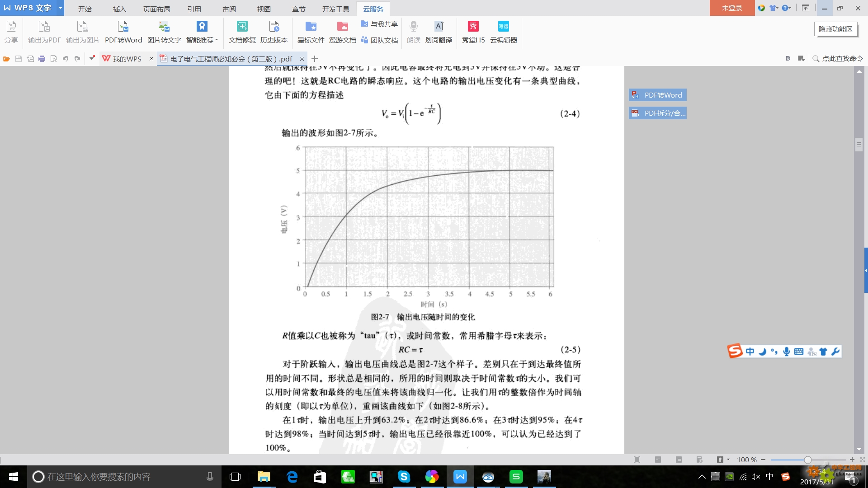Click open folder icon in quick toolbar
The width and height of the screenshot is (868, 488).
pyautogui.click(x=6, y=59)
